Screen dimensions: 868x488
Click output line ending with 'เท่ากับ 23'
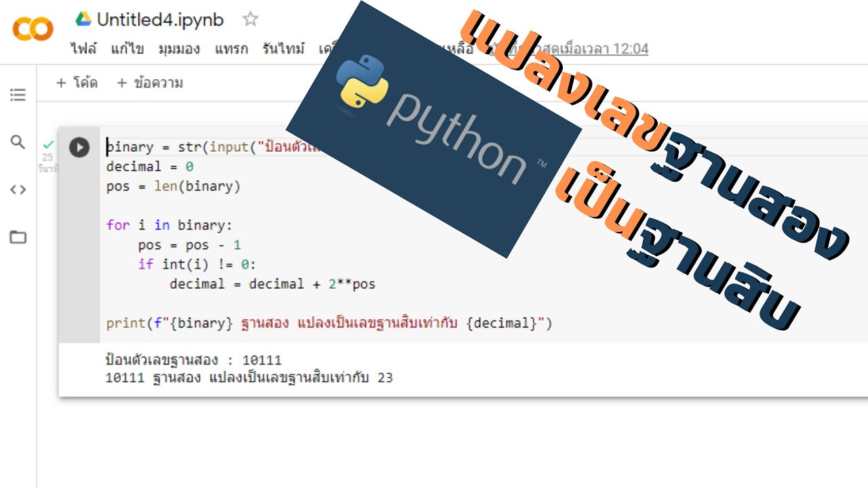(249, 378)
